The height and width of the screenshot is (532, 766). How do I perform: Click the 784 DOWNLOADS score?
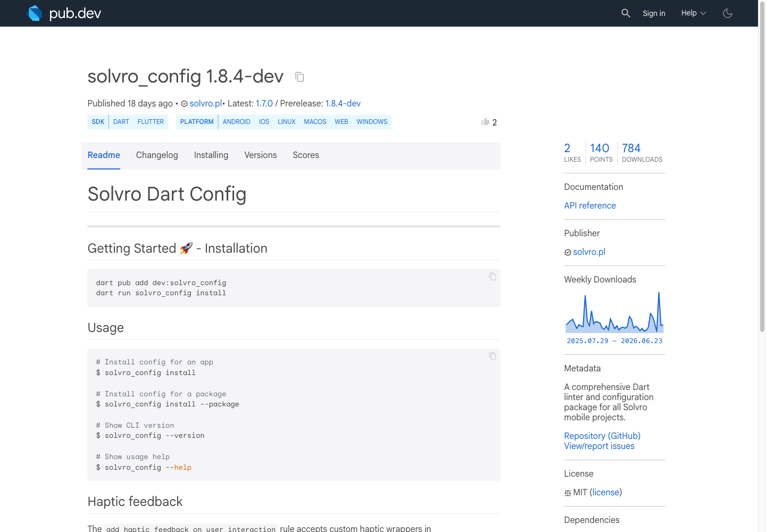(642, 153)
